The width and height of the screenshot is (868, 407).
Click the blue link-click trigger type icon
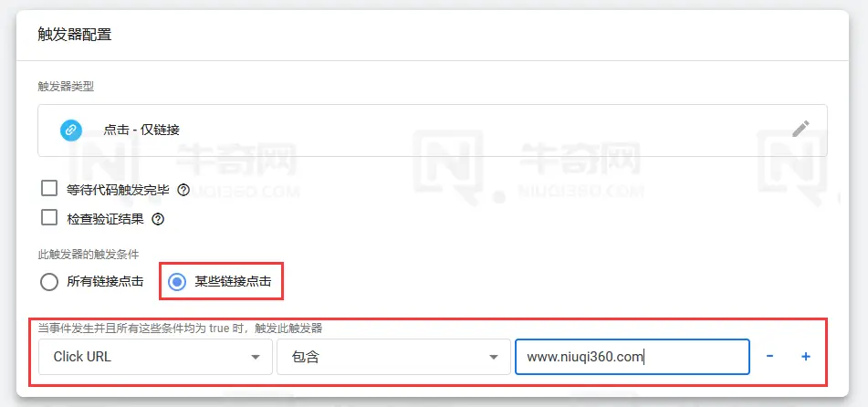click(x=71, y=130)
